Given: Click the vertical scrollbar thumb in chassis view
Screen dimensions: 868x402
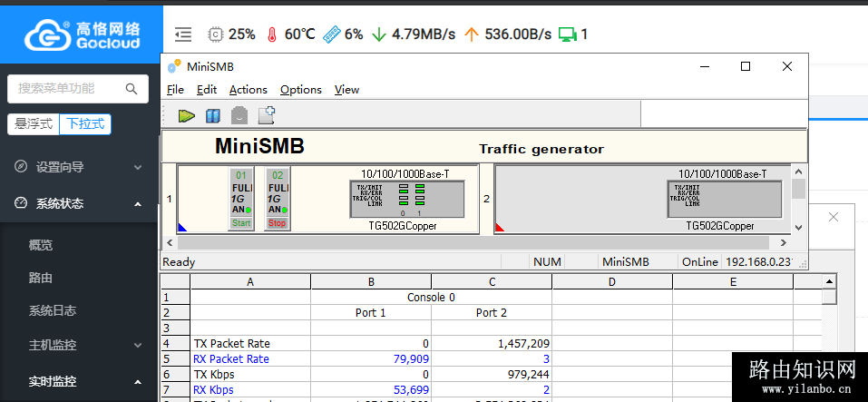Looking at the screenshot, I should [798, 188].
